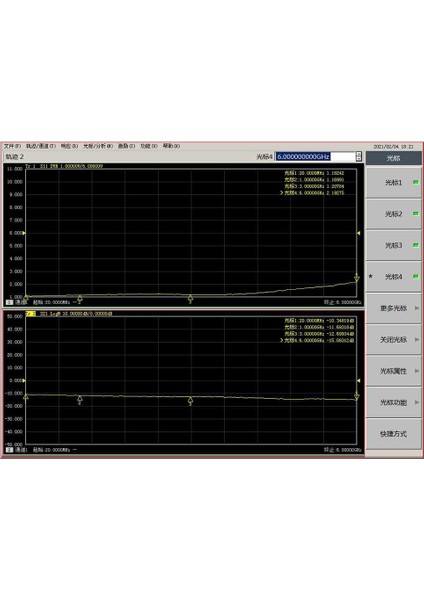This screenshot has height=600, width=424.
Task: Click 光标3 readout row in lower plot
Action: pyautogui.click(x=319, y=334)
